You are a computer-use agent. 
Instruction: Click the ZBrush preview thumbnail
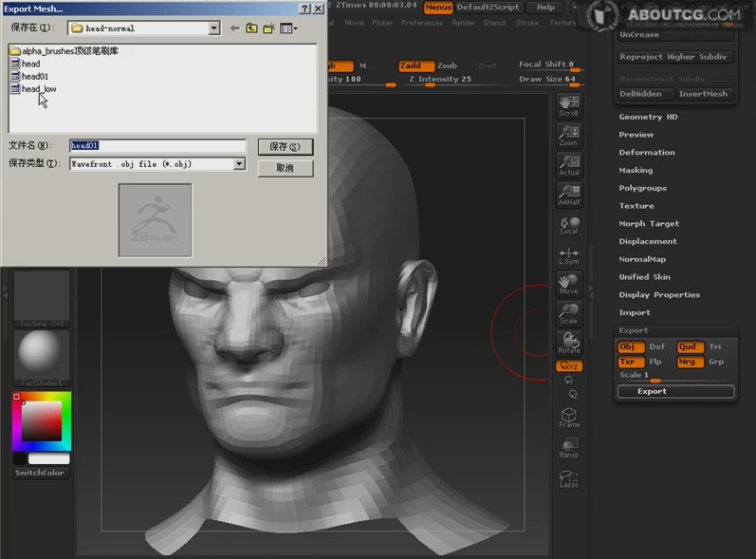point(156,220)
